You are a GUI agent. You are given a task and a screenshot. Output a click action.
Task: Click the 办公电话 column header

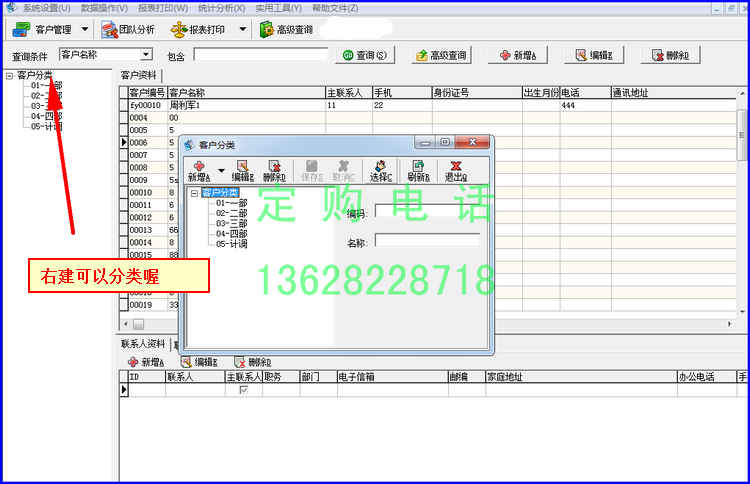click(707, 377)
